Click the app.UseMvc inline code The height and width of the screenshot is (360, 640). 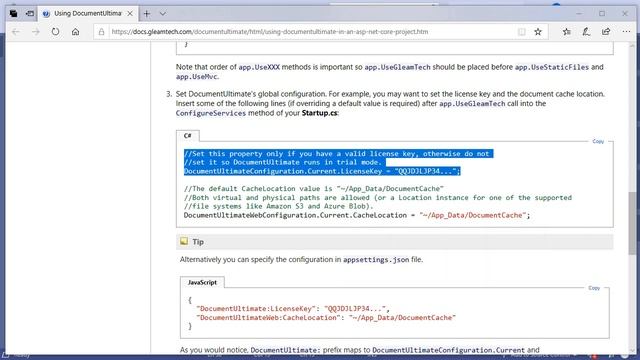click(197, 76)
